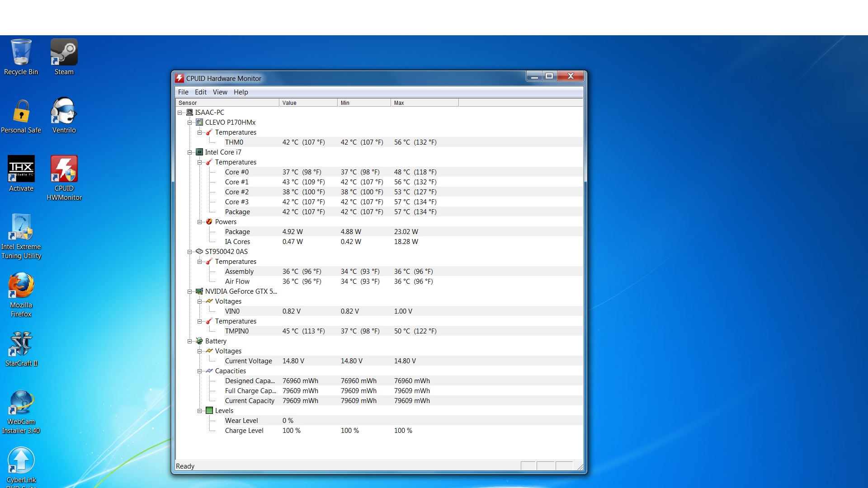Collapse the ST950042 0AS drive node
The height and width of the screenshot is (488, 868).
[190, 252]
